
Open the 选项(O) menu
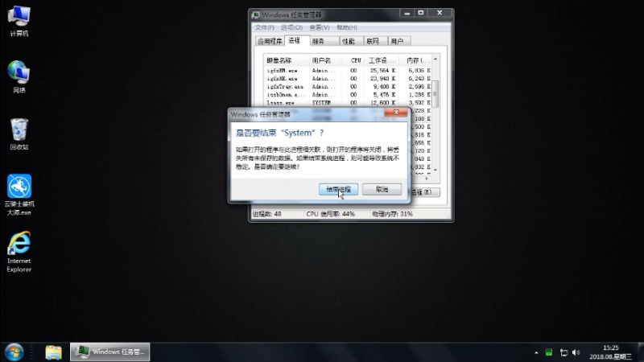(291, 27)
